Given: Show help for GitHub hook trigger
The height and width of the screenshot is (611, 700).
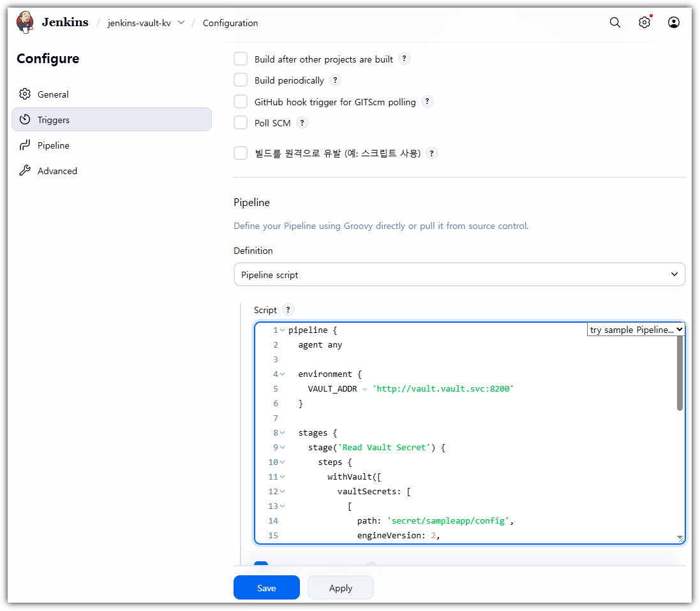Looking at the screenshot, I should [427, 102].
